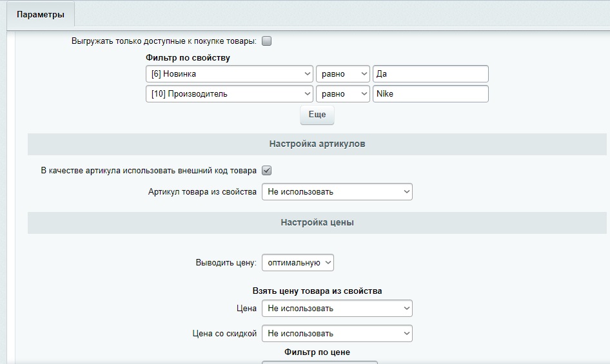Click the Настройка цены section header
The height and width of the screenshot is (364, 610).
click(x=317, y=223)
